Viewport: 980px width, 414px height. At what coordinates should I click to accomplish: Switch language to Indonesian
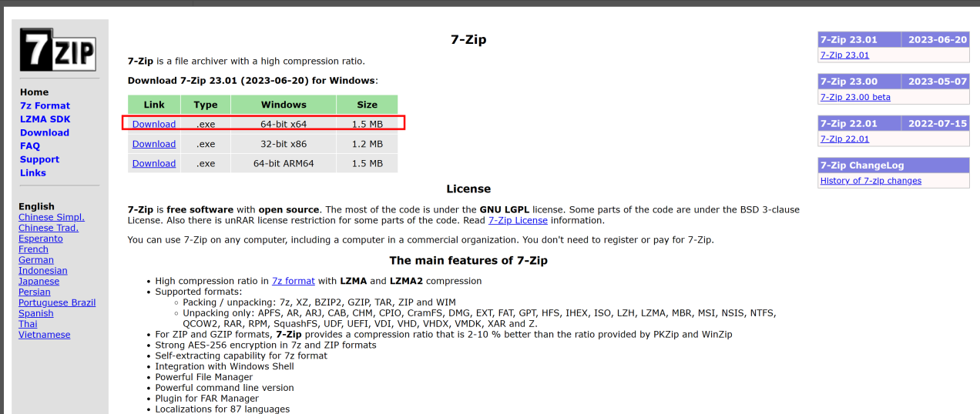[43, 271]
